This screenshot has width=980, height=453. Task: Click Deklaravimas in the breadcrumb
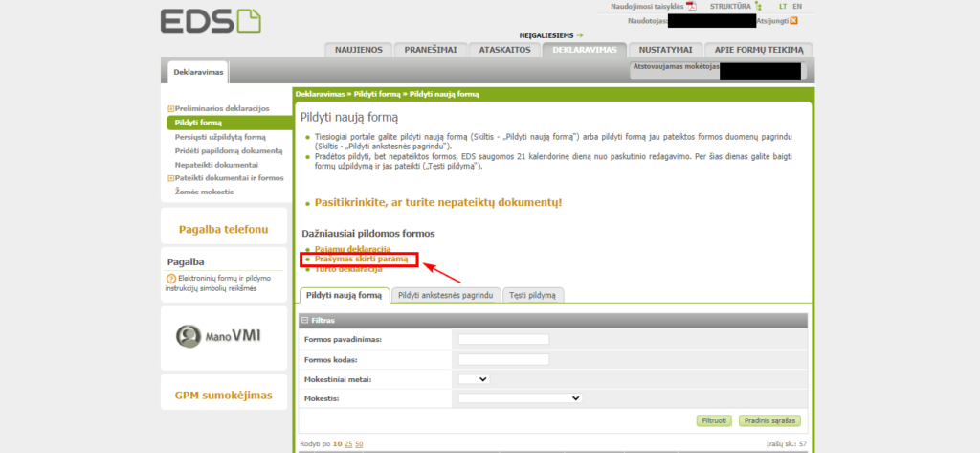pyautogui.click(x=320, y=94)
